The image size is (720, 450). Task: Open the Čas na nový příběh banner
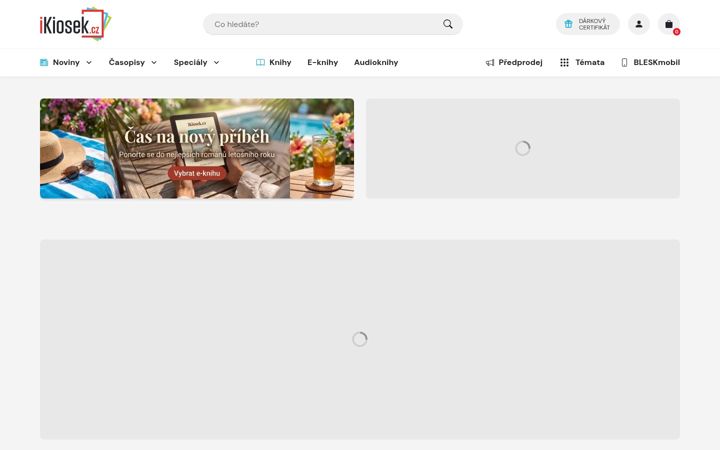click(197, 148)
